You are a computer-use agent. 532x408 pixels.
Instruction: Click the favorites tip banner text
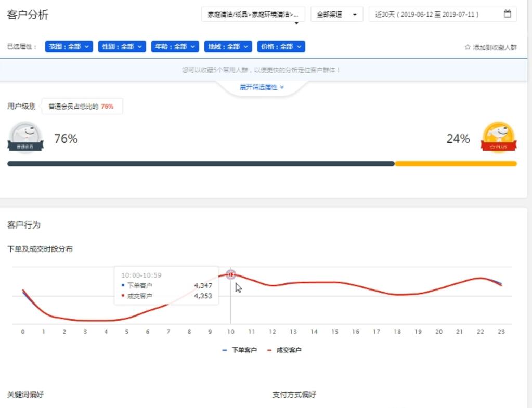261,70
